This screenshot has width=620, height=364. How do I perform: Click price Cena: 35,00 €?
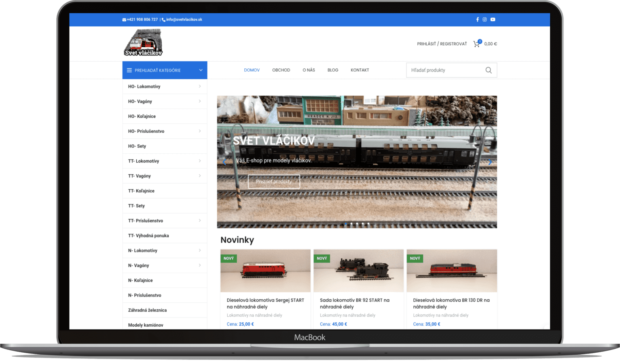(x=426, y=324)
